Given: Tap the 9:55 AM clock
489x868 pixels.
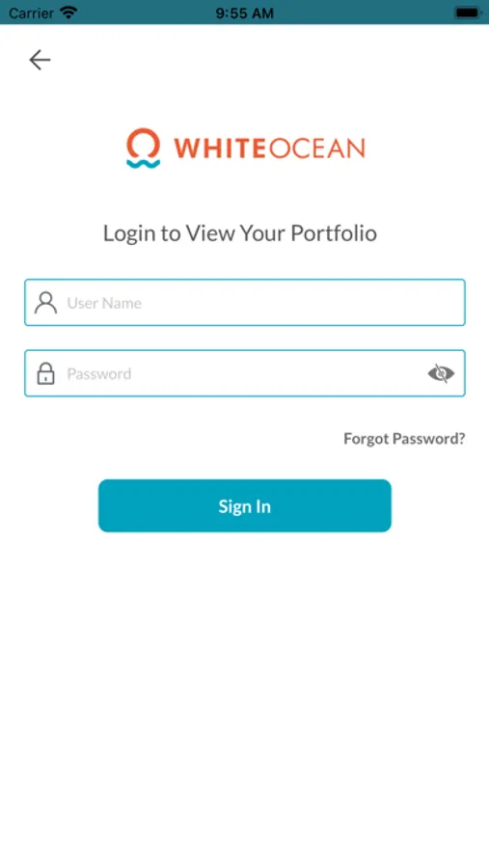Looking at the screenshot, I should coord(244,13).
